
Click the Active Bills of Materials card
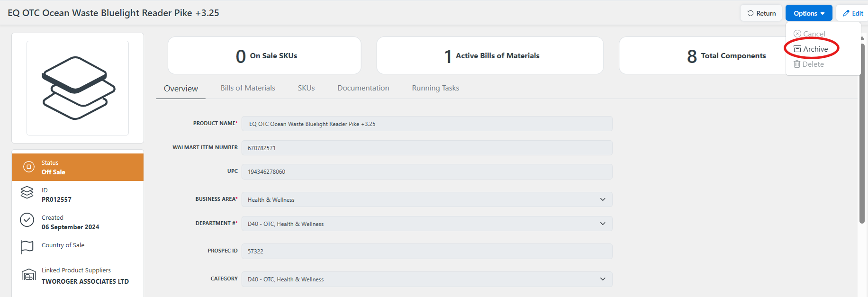[x=490, y=55]
